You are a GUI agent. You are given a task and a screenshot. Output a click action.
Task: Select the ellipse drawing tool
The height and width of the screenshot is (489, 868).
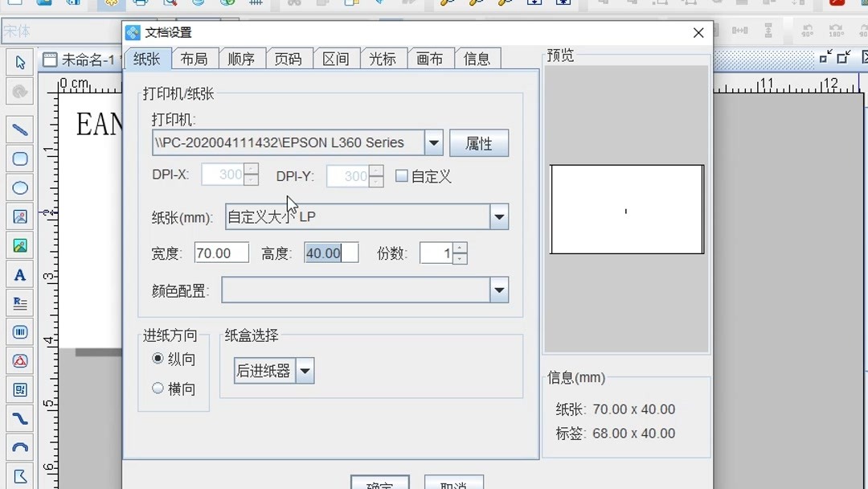[19, 187]
